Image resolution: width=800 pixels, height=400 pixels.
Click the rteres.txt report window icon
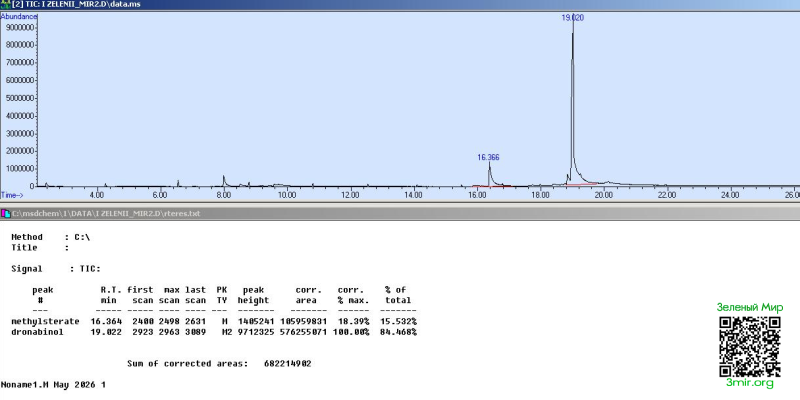click(x=5, y=213)
